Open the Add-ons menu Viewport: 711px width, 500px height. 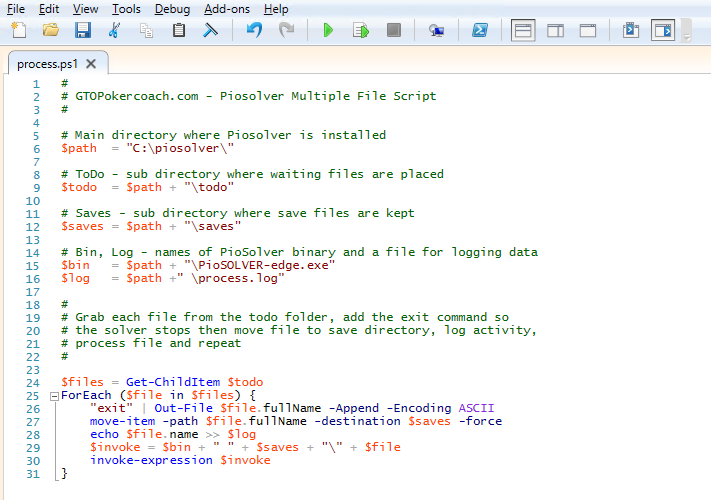[x=225, y=9]
